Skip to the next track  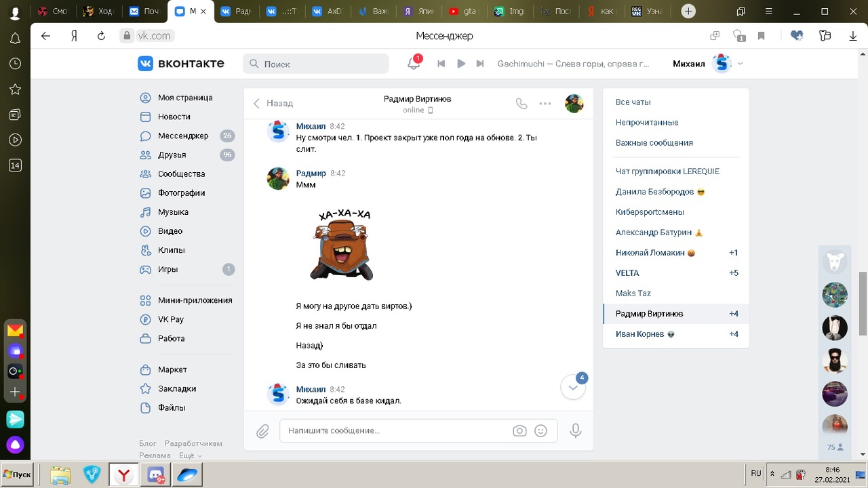point(480,64)
